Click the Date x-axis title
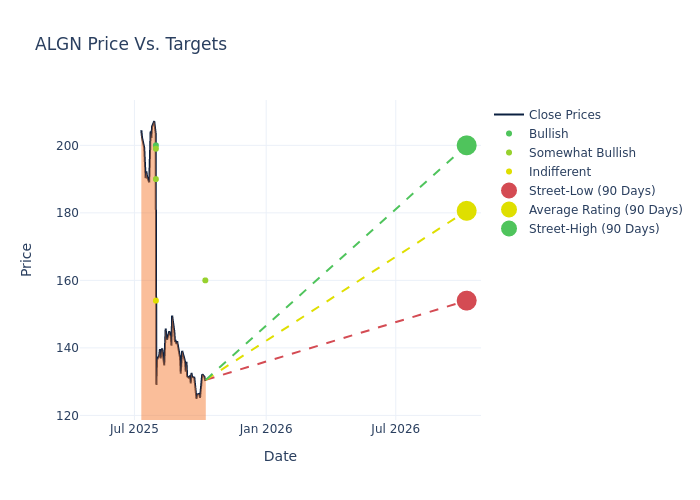700x500 pixels. tap(280, 456)
